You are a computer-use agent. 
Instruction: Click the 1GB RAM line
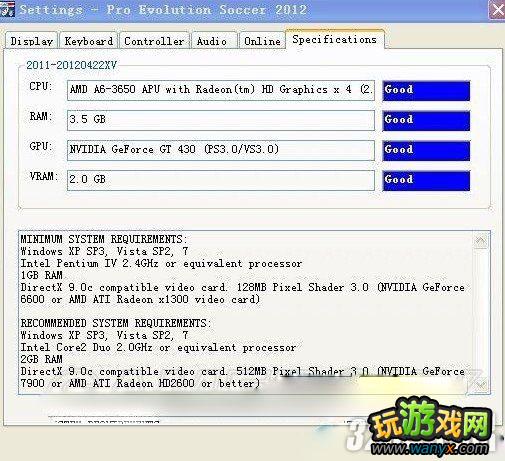42,275
